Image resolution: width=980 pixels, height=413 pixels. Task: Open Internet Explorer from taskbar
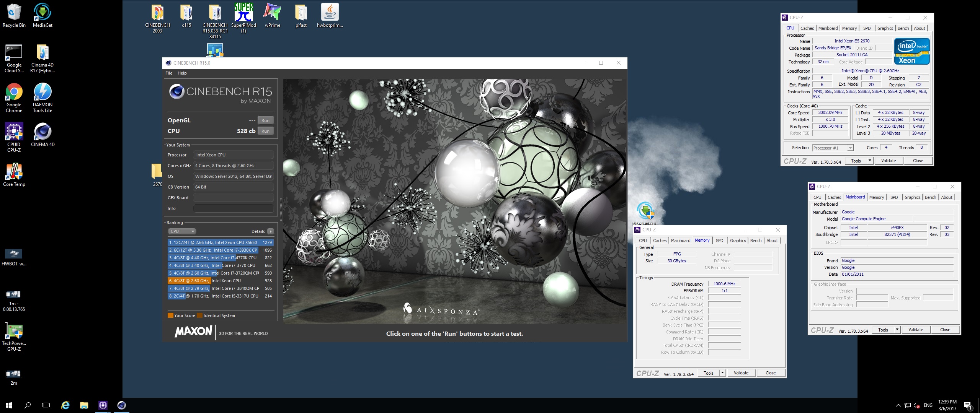tap(65, 405)
